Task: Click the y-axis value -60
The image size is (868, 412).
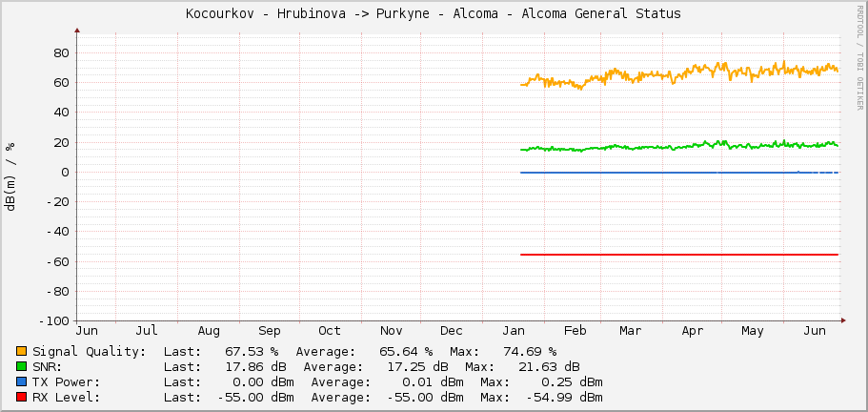Action: pos(57,261)
